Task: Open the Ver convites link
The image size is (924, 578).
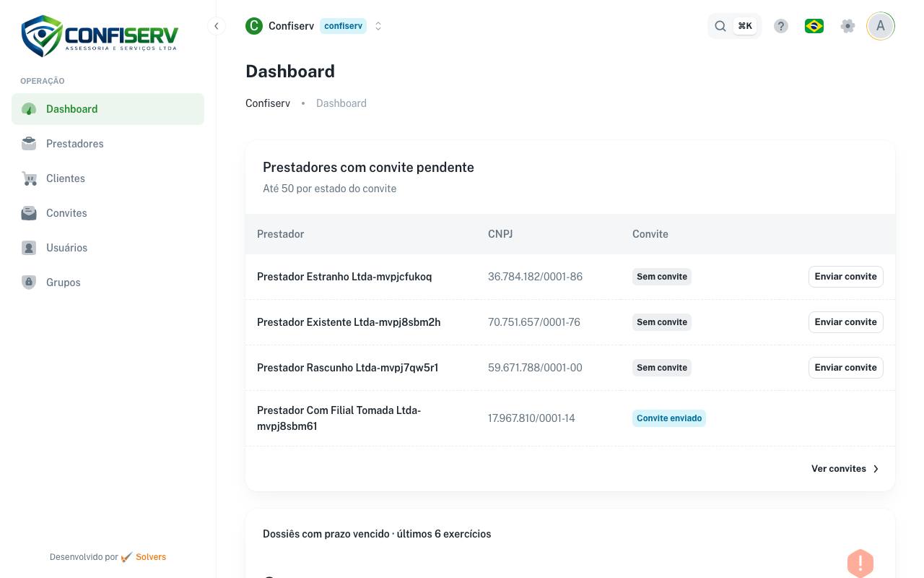Action: point(845,469)
